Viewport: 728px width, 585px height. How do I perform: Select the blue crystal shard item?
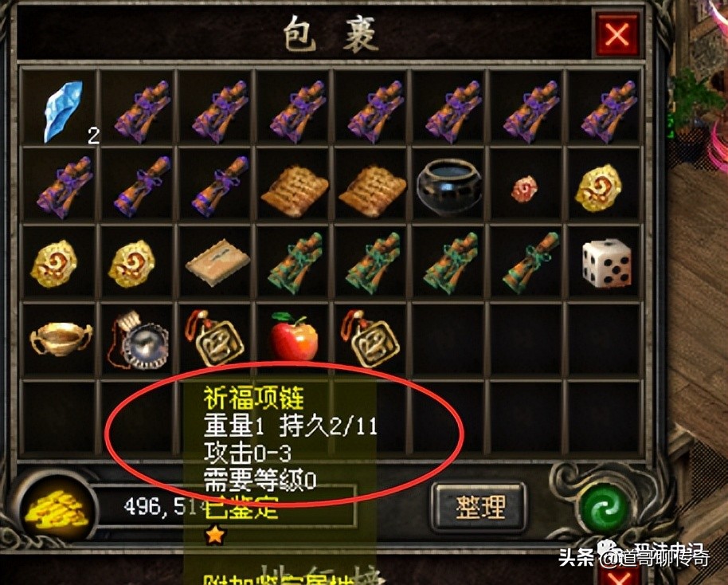(64, 111)
